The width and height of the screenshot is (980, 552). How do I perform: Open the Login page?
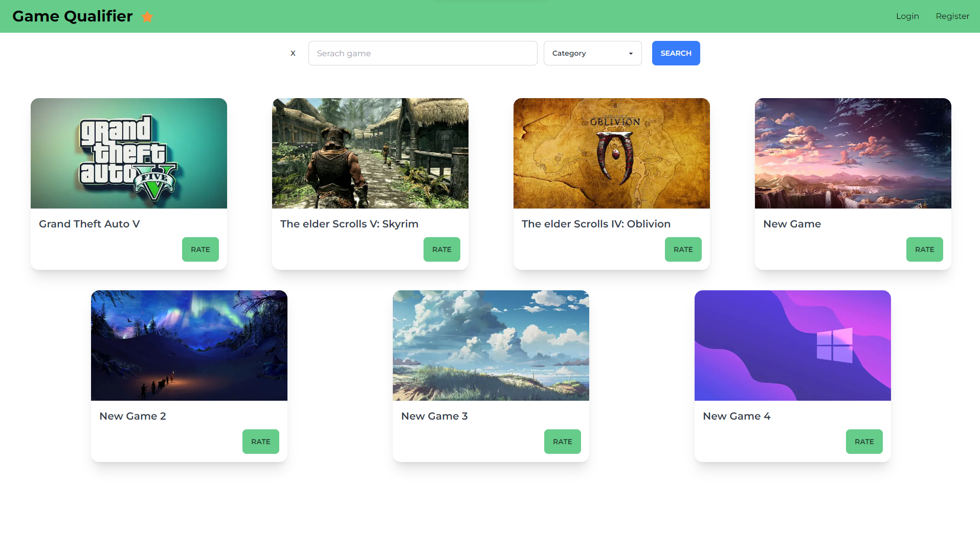point(907,16)
